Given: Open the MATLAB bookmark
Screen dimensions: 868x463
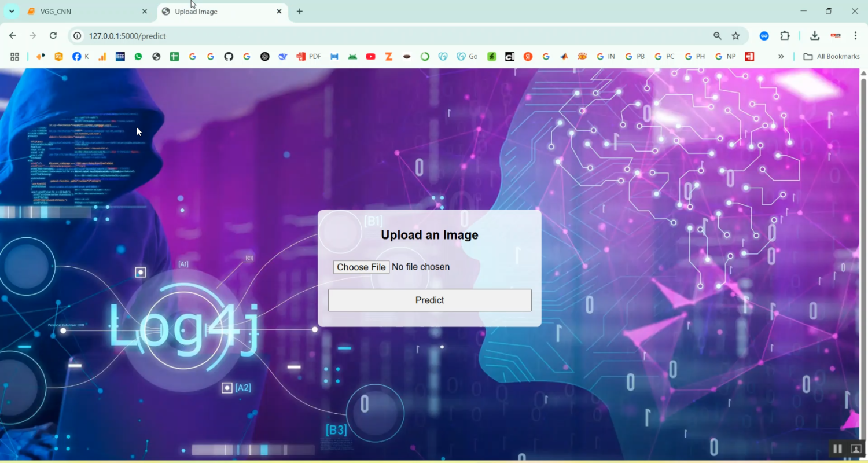Looking at the screenshot, I should tap(564, 57).
